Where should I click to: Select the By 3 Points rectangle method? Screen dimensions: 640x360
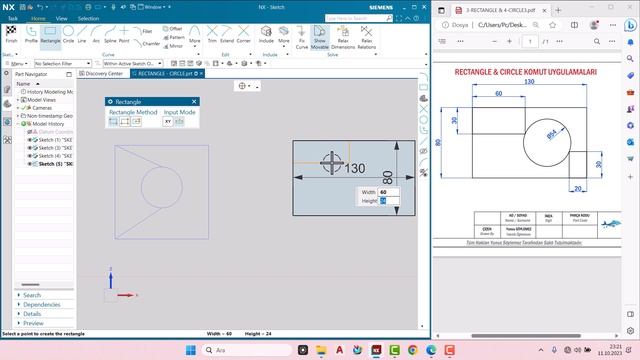pos(125,122)
